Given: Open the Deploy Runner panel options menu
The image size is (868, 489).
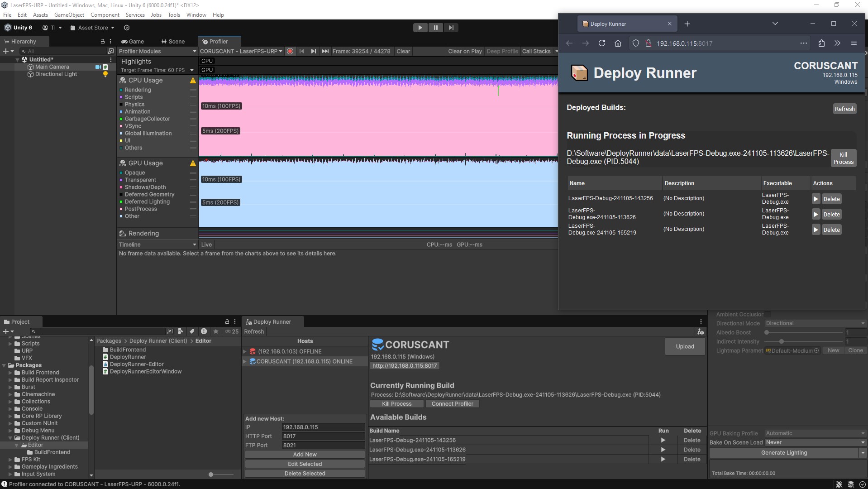Looking at the screenshot, I should (701, 321).
